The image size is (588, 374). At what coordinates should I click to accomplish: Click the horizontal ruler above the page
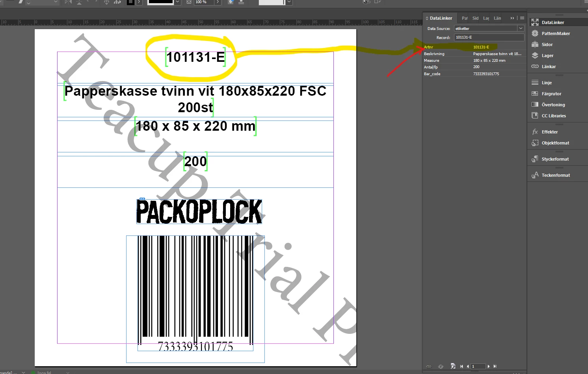[x=211, y=22]
